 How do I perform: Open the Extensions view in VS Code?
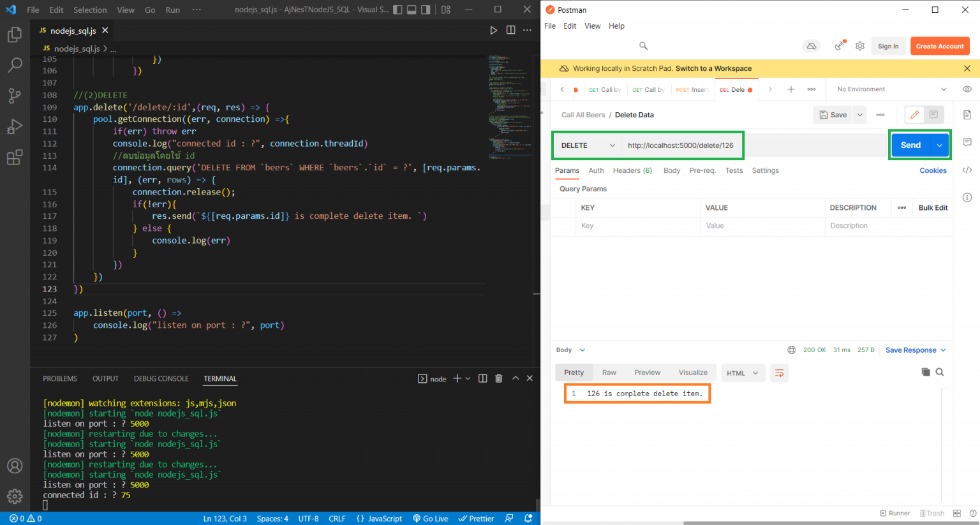[15, 157]
